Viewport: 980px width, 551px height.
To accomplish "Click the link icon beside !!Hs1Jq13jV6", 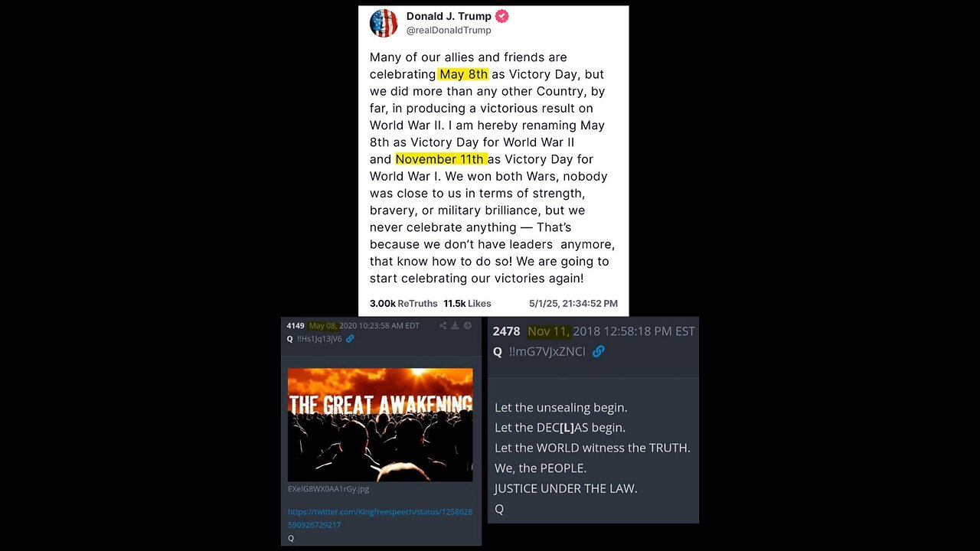I will [x=350, y=338].
